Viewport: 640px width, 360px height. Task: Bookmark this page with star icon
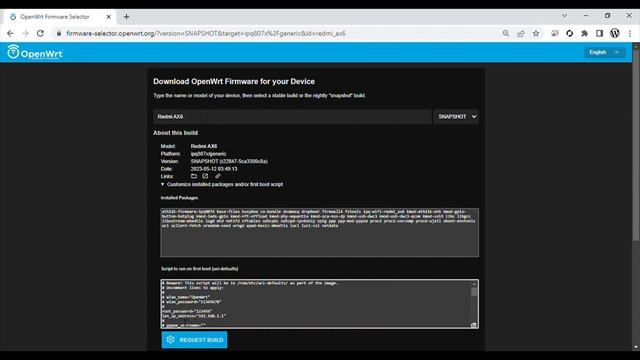tap(536, 33)
